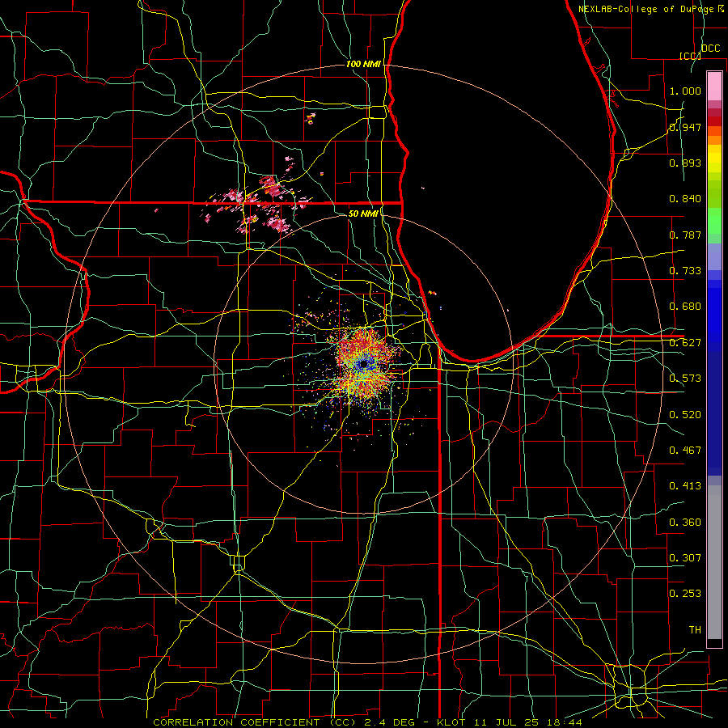Click the 50 NMI range ring label
Screen dimensions: 728x728
[363, 214]
